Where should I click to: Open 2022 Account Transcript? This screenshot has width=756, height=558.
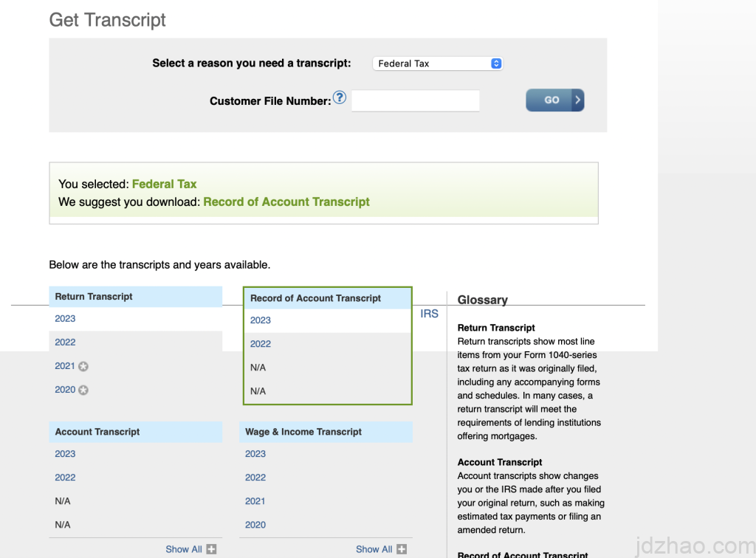click(65, 478)
